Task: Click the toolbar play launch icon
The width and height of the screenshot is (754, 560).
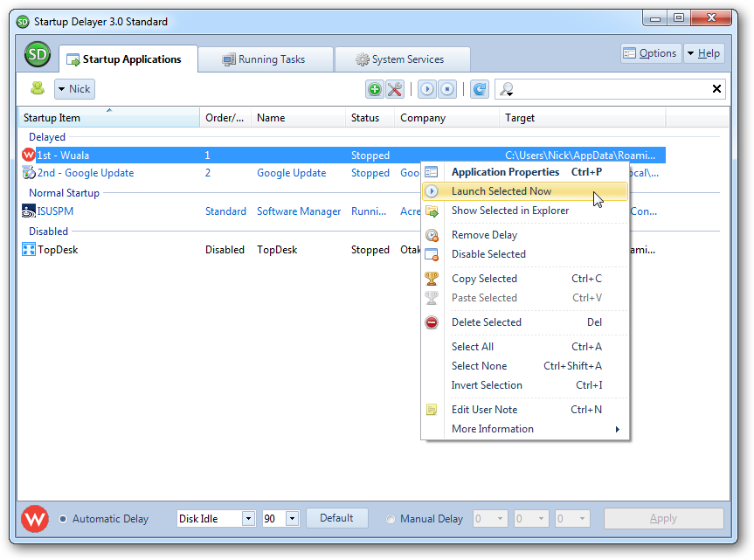Action: pyautogui.click(x=427, y=89)
